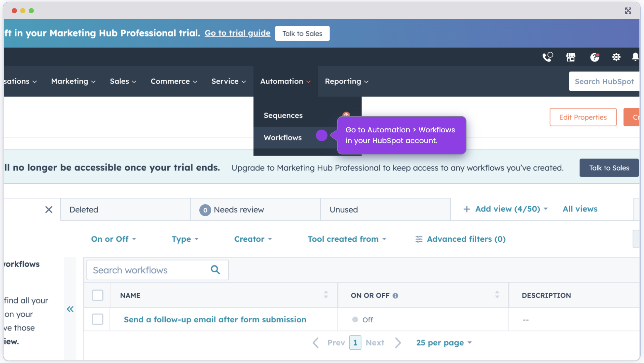Click the Talk to Sales button
644x363 pixels.
click(x=302, y=33)
